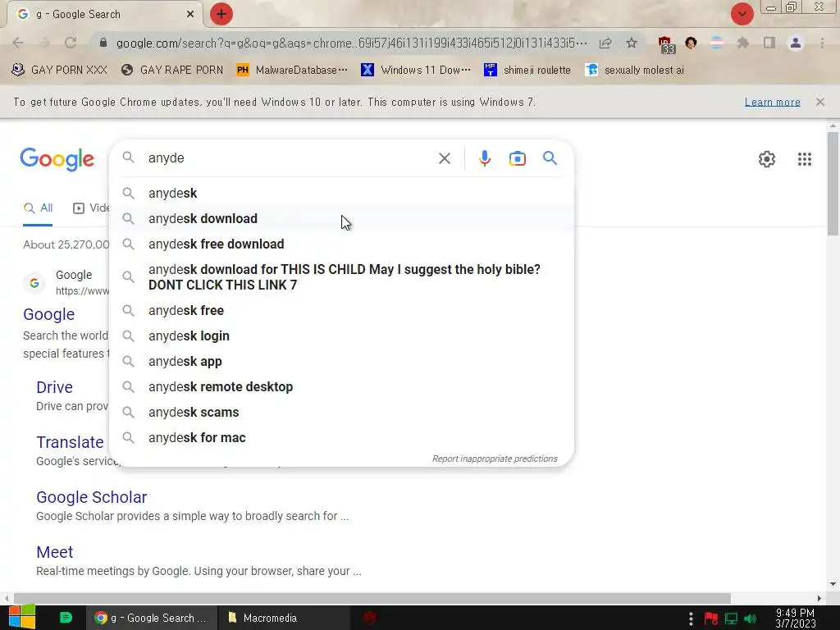
Task: Open the tab search dropdown chevron
Action: [x=742, y=14]
